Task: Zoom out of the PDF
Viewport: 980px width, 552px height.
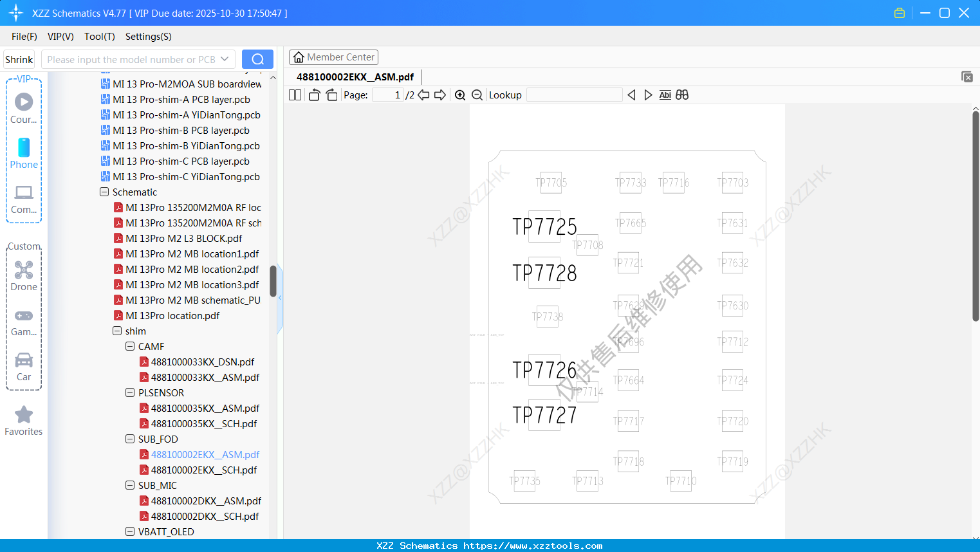Action: pyautogui.click(x=477, y=95)
